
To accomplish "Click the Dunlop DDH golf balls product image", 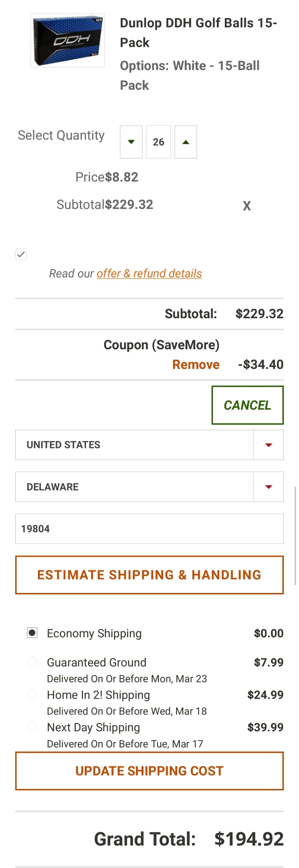I will tap(68, 40).
